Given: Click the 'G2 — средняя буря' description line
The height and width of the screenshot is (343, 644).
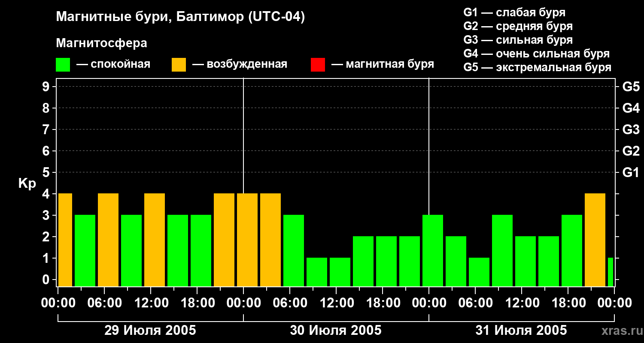Looking at the screenshot, I should coord(518,26).
